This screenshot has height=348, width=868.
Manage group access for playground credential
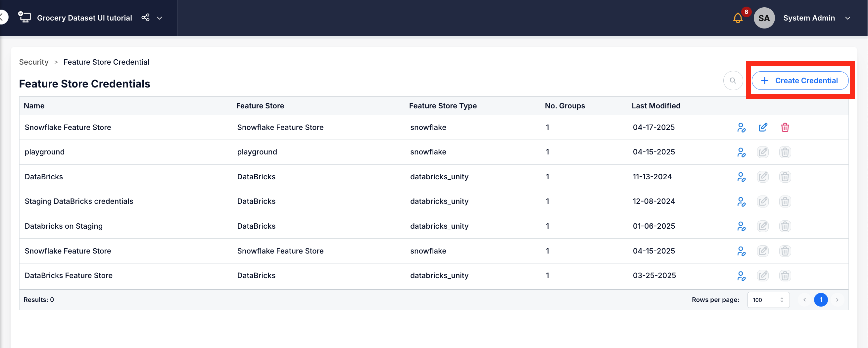(x=741, y=152)
